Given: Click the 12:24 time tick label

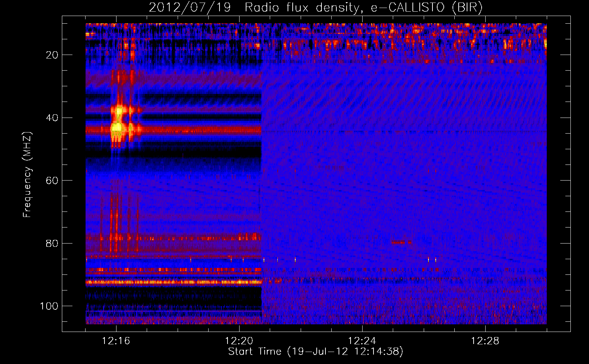Looking at the screenshot, I should click(362, 341).
